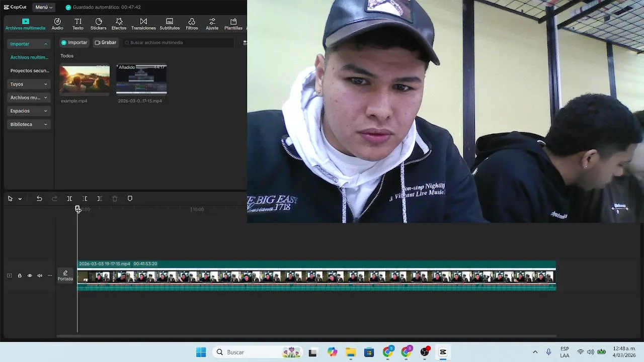This screenshot has width=644, height=362.
Task: Lock the main video track
Action: [20, 276]
